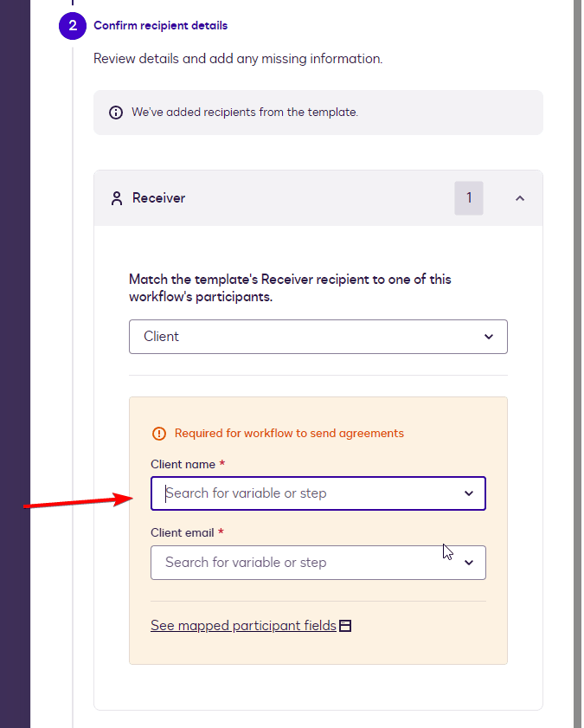This screenshot has width=584, height=728.
Task: Click the Receiver person icon
Action: [x=117, y=198]
